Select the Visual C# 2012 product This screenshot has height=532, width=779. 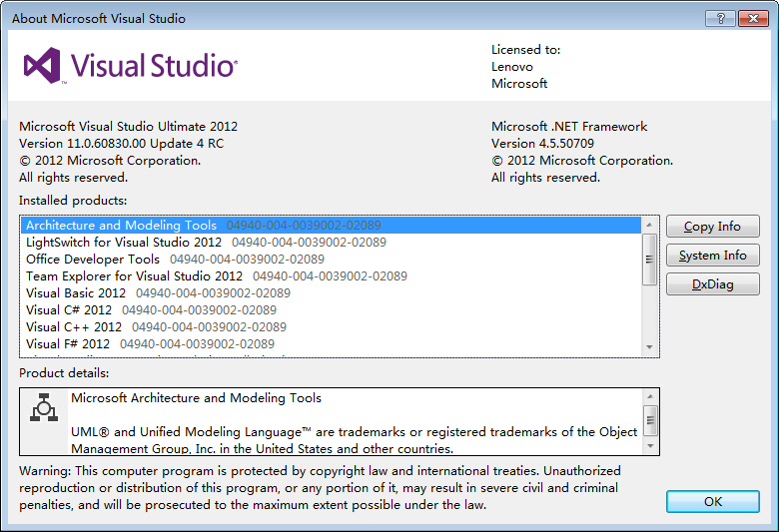point(69,310)
